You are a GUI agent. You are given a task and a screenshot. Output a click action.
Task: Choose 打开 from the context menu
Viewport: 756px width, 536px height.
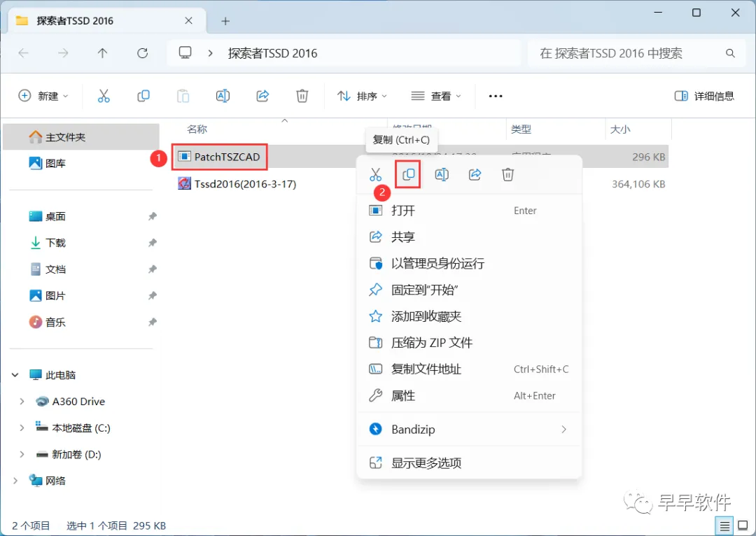pyautogui.click(x=469, y=211)
